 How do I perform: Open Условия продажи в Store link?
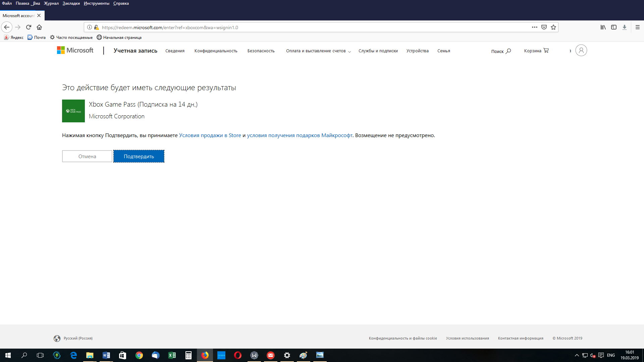210,135
